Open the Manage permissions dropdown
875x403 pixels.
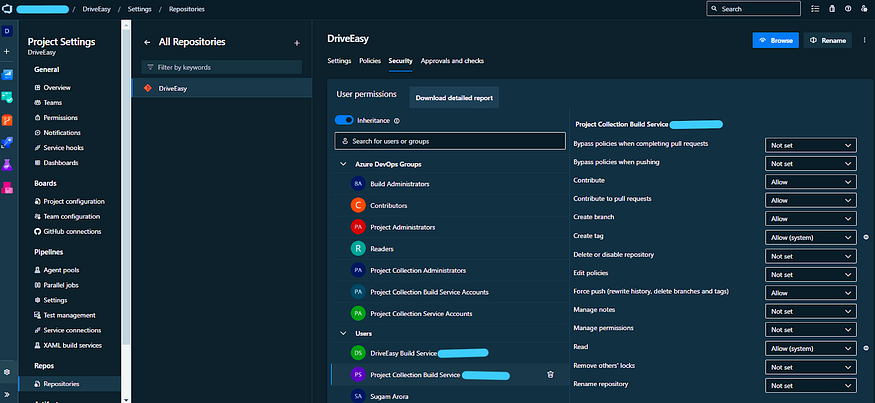(810, 330)
